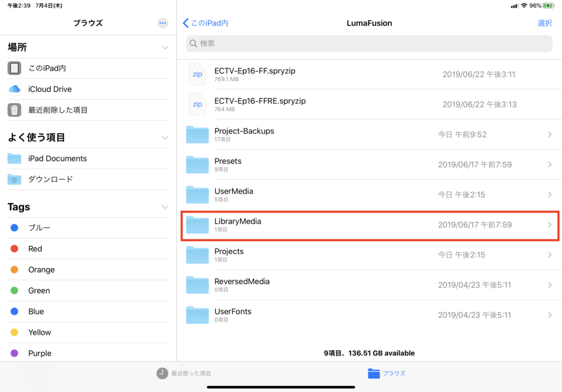Click the battery icon in status bar
The height and width of the screenshot is (392, 562).
click(x=548, y=5)
